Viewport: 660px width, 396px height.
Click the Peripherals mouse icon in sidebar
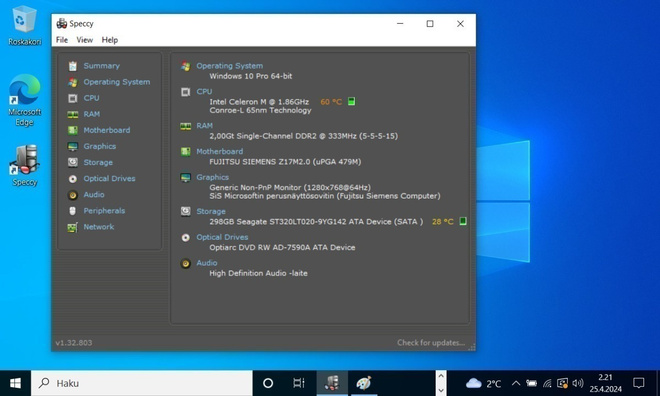73,211
